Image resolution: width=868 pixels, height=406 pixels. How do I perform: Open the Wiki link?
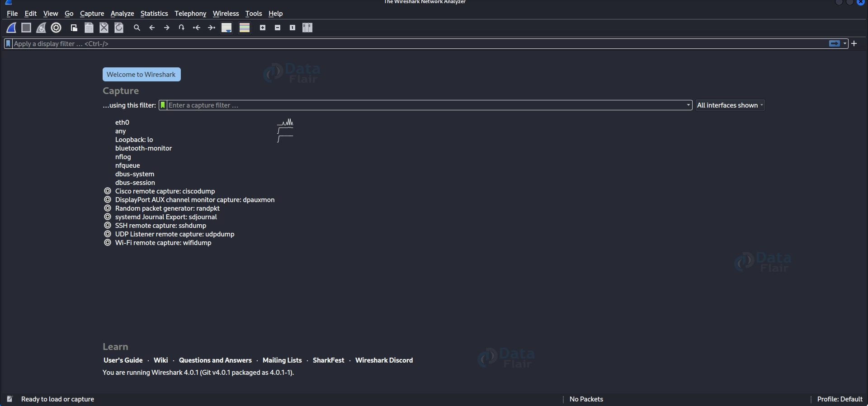(161, 360)
